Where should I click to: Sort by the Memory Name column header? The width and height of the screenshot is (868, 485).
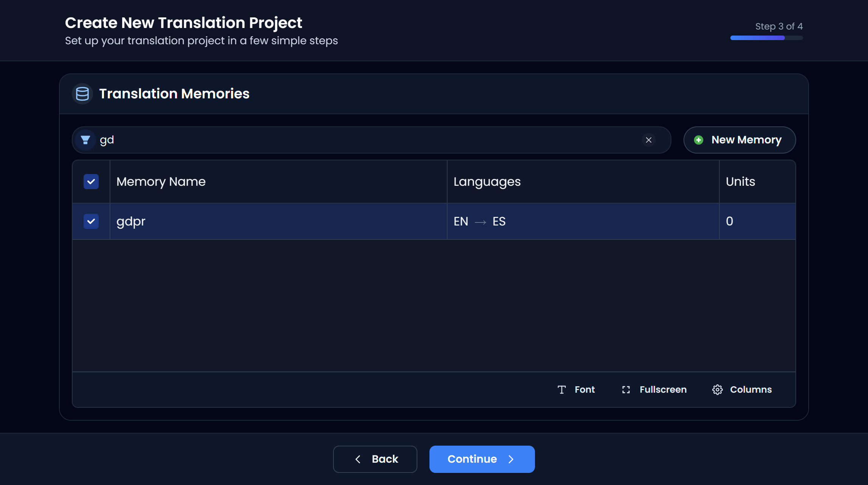click(x=161, y=182)
